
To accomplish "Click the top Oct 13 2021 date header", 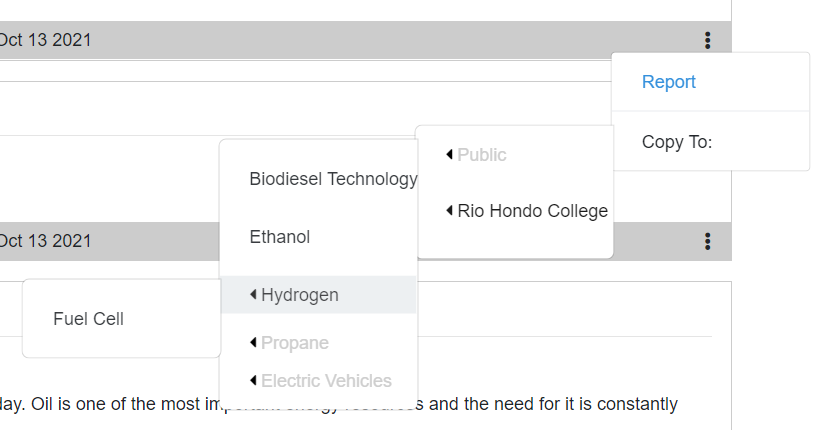I will [46, 40].
